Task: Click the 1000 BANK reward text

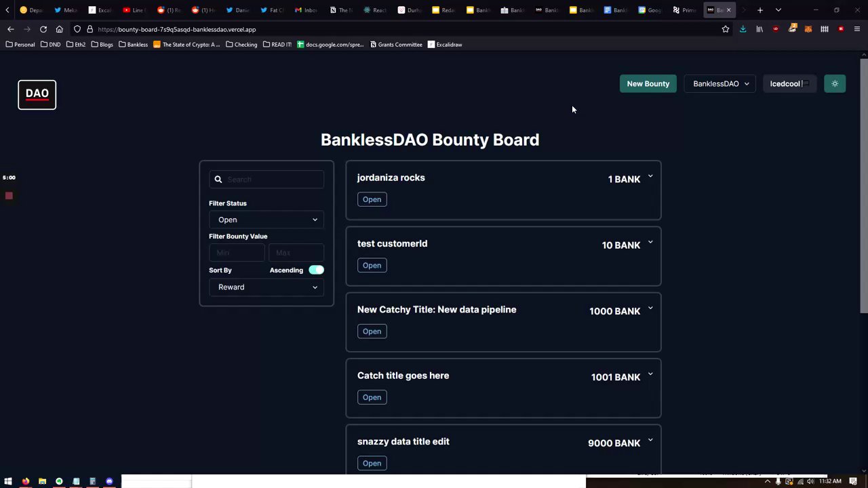Action: [615, 311]
